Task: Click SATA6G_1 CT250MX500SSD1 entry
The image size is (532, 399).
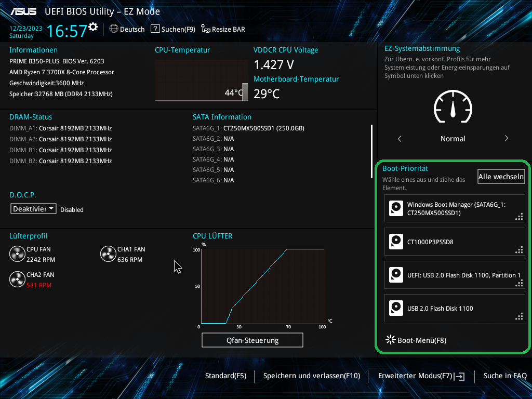Action: (248, 128)
